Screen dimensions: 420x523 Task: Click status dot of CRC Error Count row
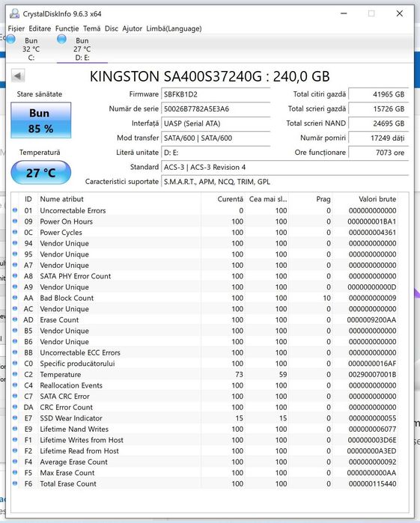pyautogui.click(x=15, y=407)
